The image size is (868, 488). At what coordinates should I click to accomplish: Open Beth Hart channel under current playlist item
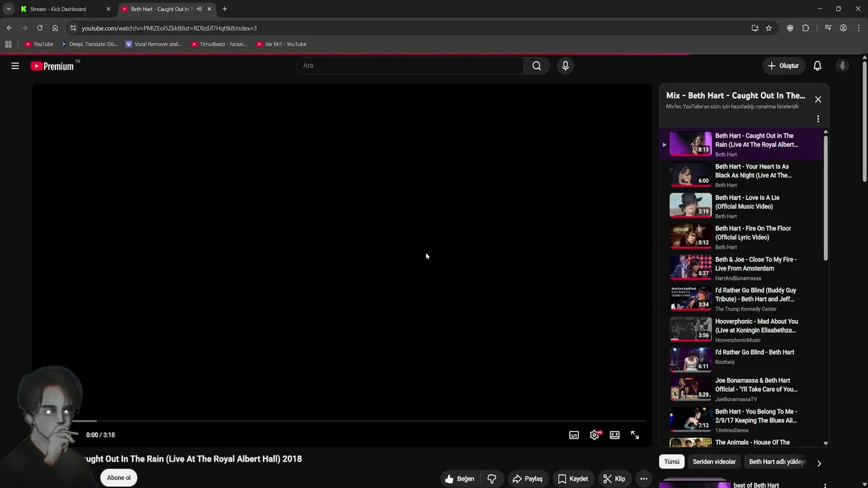click(726, 155)
